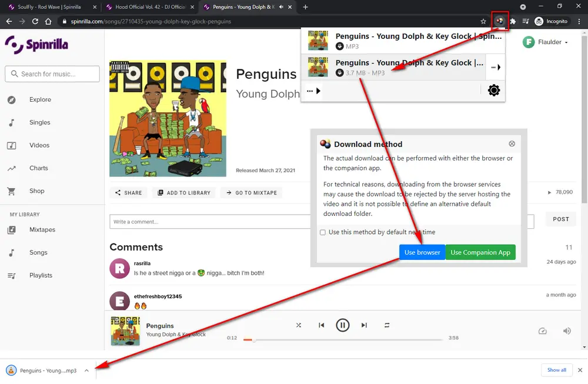Open a new browser tab
The width and height of the screenshot is (588, 384).
coord(305,6)
